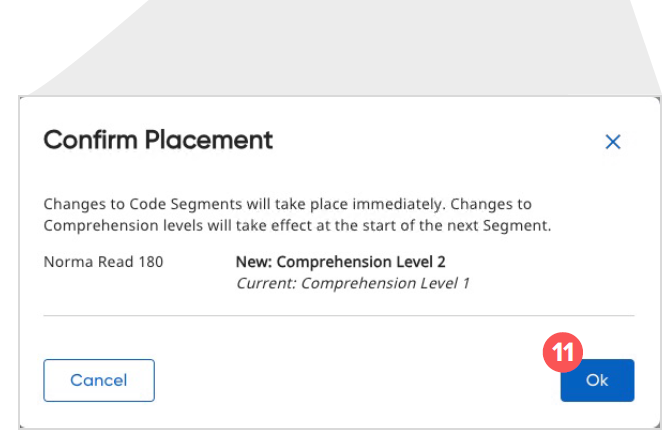Click the Current: Comprehension Level 1 text
Screen dimensions: 672x433
352,283
